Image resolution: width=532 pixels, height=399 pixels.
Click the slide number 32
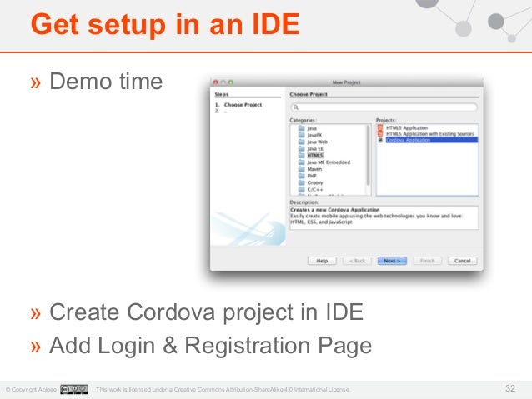(x=510, y=388)
